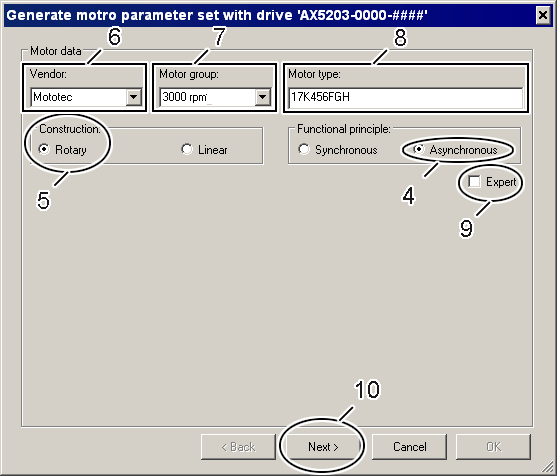The width and height of the screenshot is (557, 476).
Task: Click the Motor type label
Action: [x=314, y=74]
